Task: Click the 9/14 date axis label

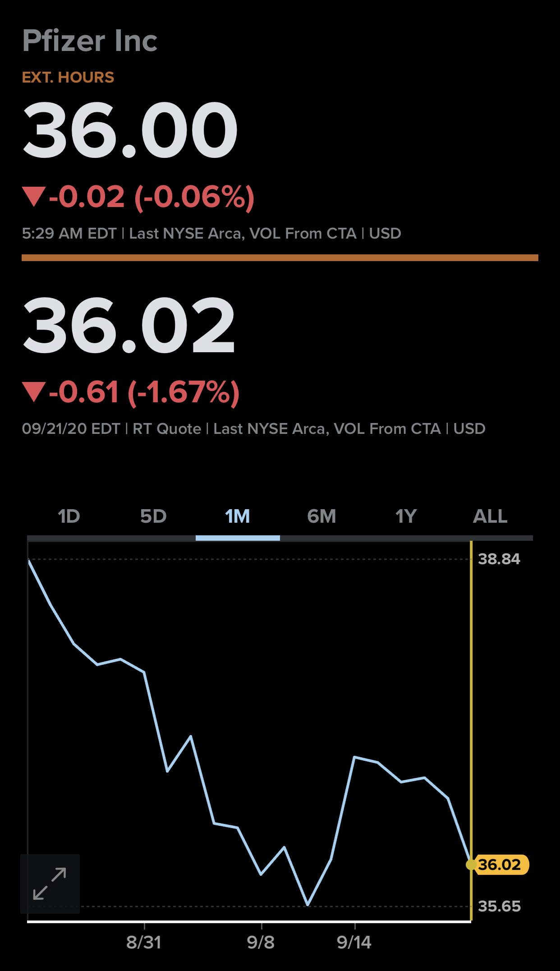Action: (354, 943)
